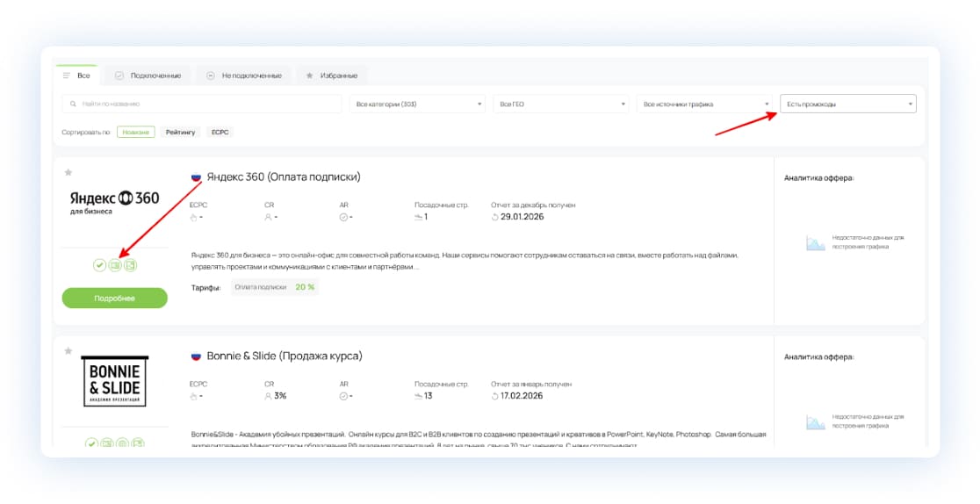Expand the Все источники трафика dropdown
980x504 pixels.
point(704,104)
